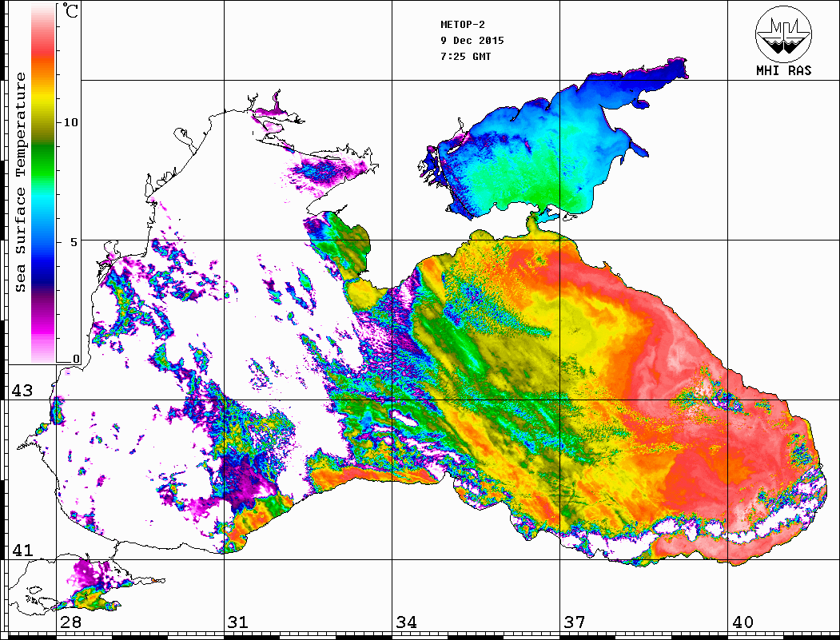Click latitude label '41'

22,550
